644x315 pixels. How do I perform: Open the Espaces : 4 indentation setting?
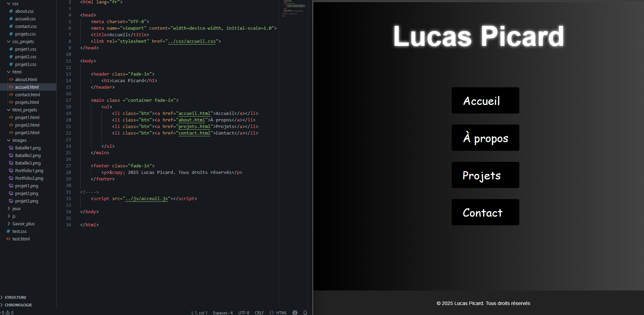(x=223, y=313)
